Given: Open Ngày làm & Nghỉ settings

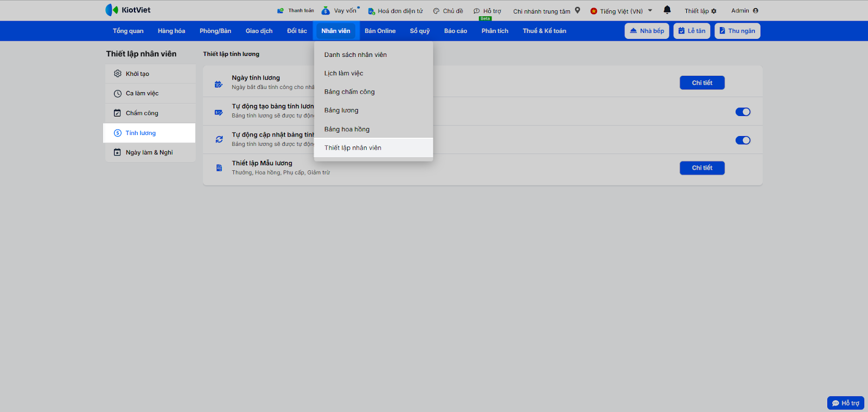Looking at the screenshot, I should (150, 152).
